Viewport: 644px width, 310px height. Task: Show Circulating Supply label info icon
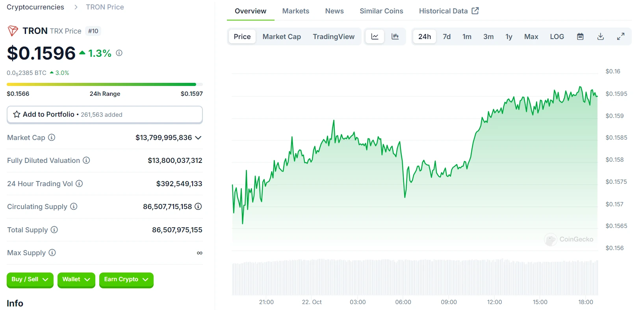[x=74, y=206]
